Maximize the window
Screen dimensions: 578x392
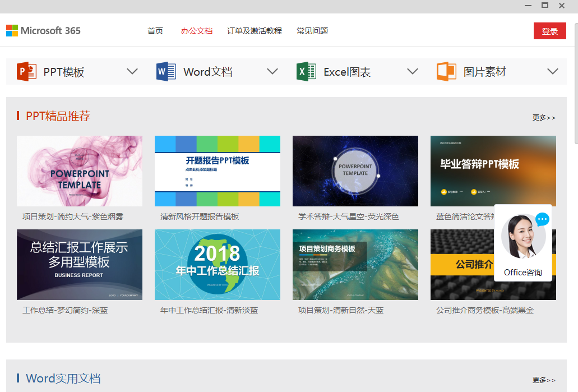pos(544,5)
